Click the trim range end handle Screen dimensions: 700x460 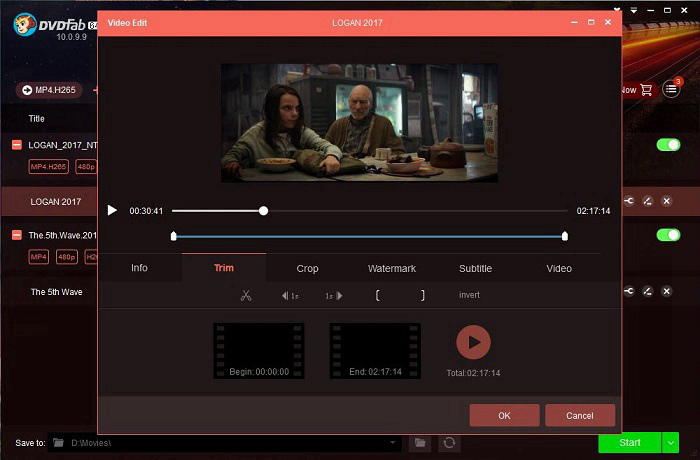(x=565, y=236)
